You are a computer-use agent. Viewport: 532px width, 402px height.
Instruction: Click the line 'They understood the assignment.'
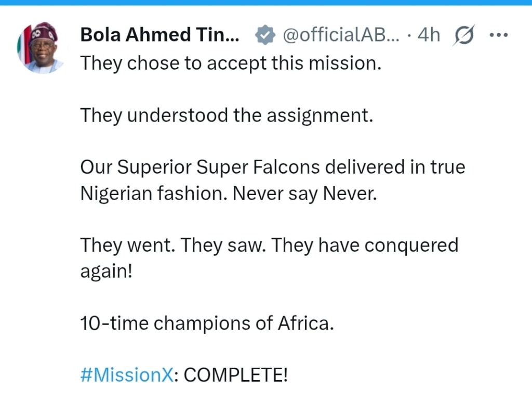click(227, 115)
